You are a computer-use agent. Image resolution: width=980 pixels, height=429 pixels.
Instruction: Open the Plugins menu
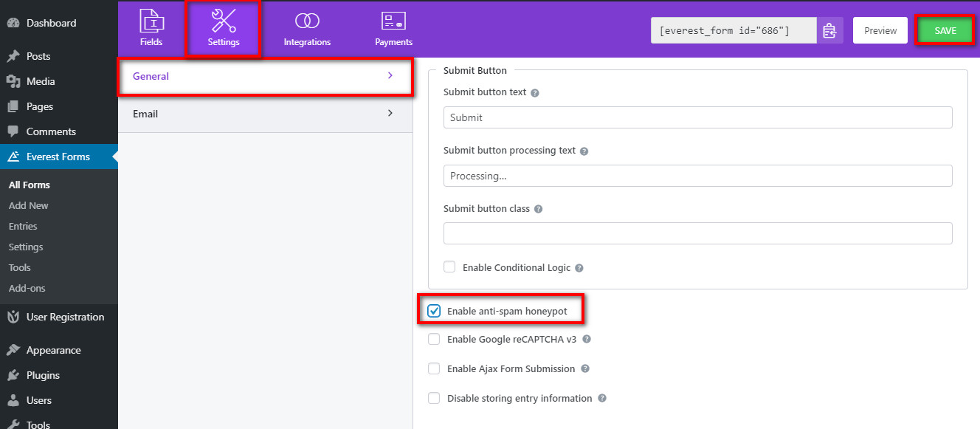coord(59,375)
